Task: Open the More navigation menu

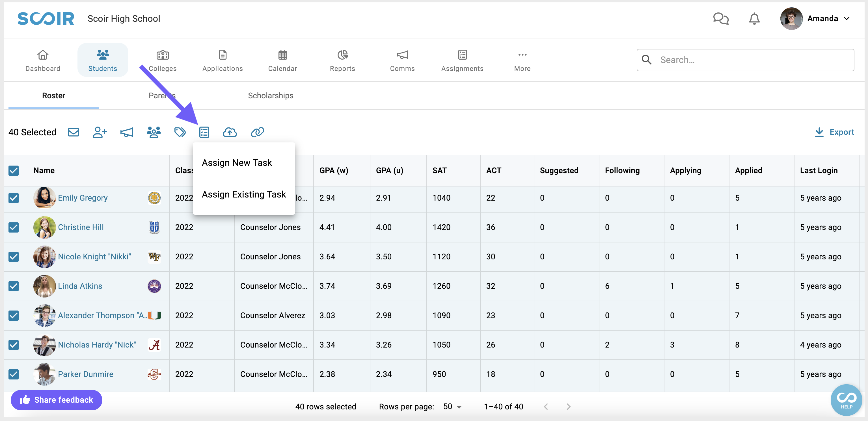Action: point(522,60)
